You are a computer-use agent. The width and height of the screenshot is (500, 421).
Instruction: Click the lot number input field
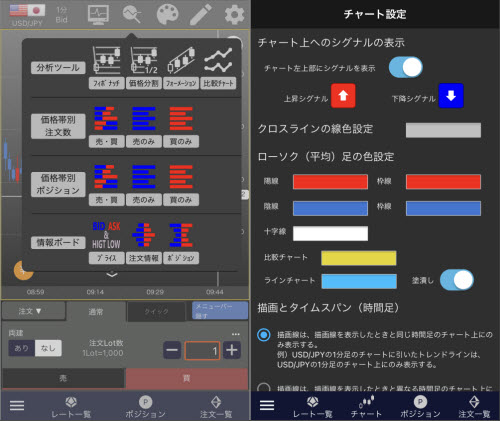(x=202, y=351)
